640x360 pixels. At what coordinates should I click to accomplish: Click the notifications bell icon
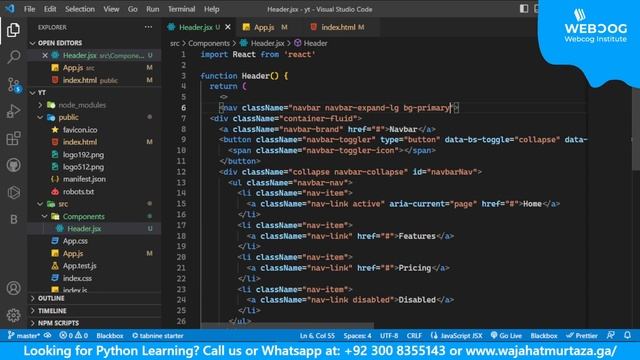627,335
